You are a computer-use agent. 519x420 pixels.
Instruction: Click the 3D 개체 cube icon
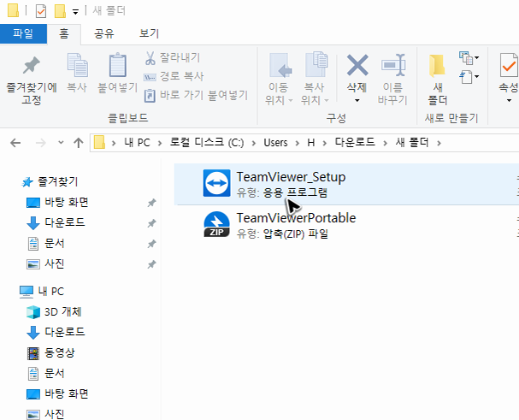pos(33,312)
